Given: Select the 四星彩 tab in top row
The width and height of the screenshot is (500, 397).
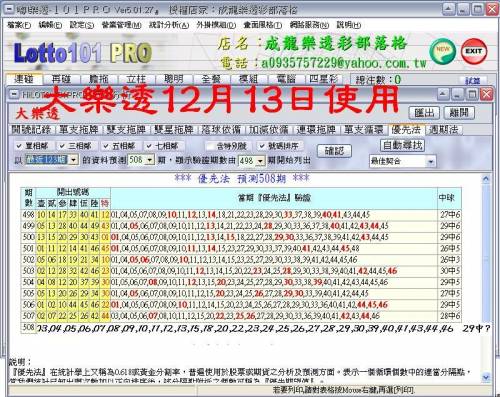Looking at the screenshot, I should 323,79.
